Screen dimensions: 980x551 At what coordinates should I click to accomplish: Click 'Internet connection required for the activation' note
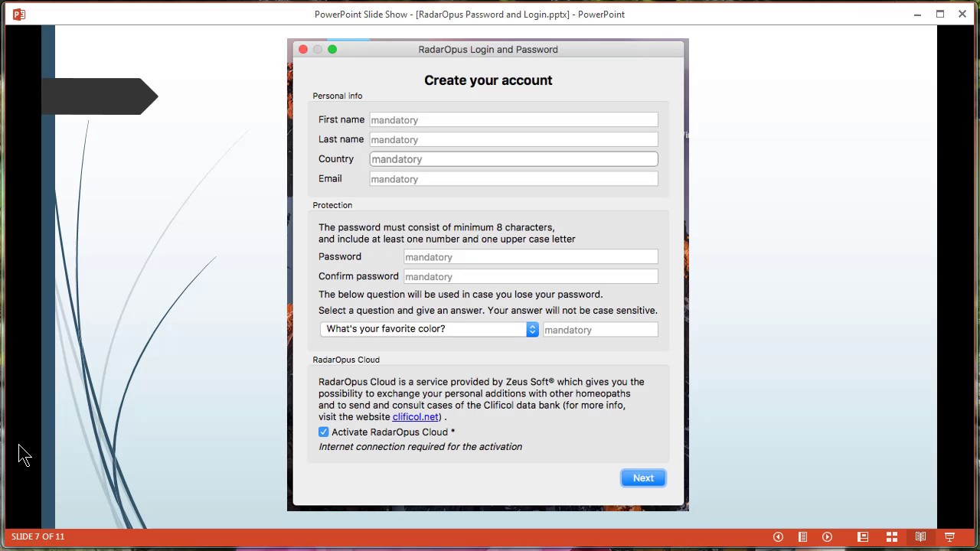coord(420,447)
